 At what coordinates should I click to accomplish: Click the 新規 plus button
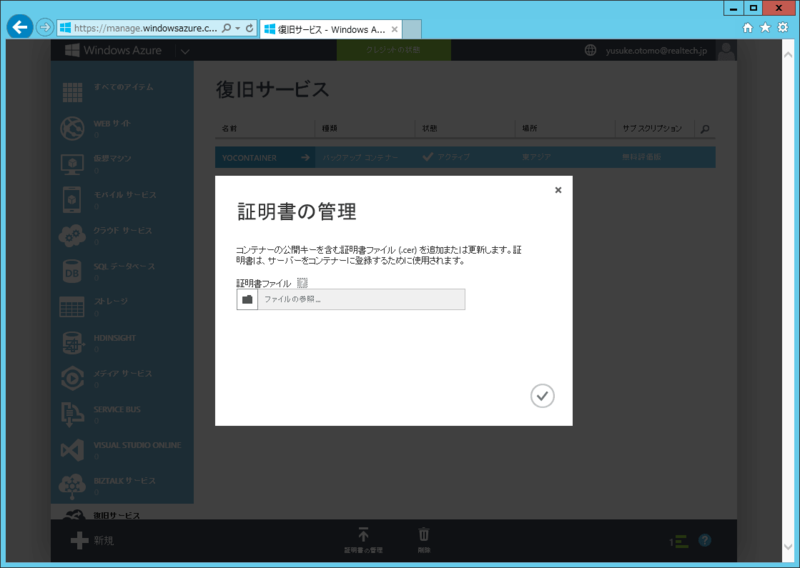tap(92, 540)
